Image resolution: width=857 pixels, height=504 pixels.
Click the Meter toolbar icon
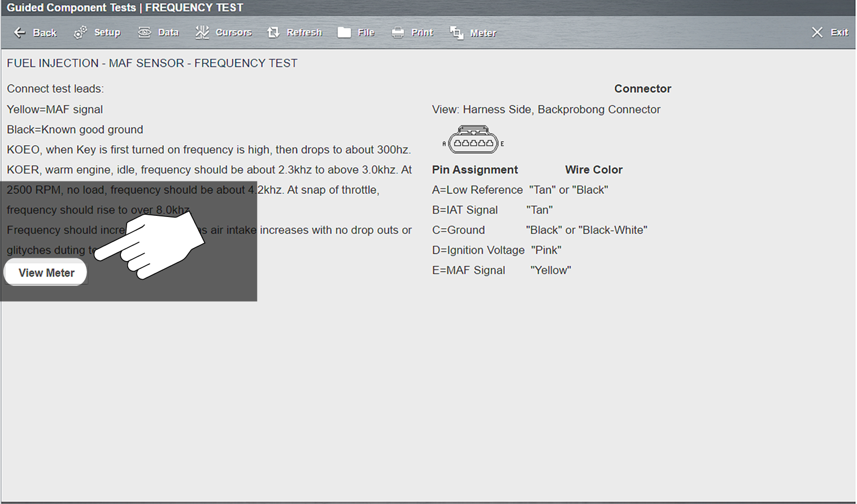pyautogui.click(x=456, y=33)
